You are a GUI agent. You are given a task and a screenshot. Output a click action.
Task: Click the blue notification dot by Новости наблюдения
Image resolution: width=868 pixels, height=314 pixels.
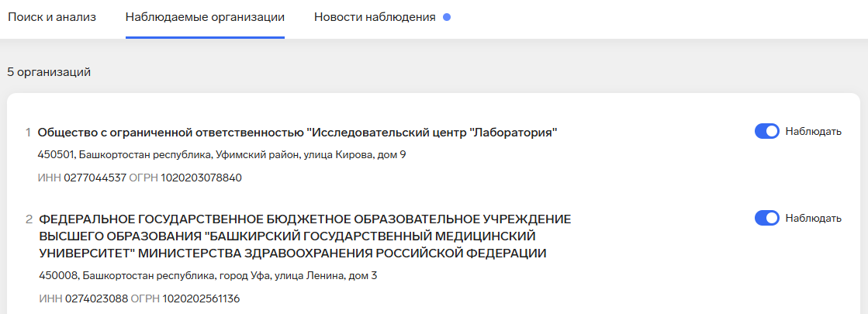coord(447,17)
